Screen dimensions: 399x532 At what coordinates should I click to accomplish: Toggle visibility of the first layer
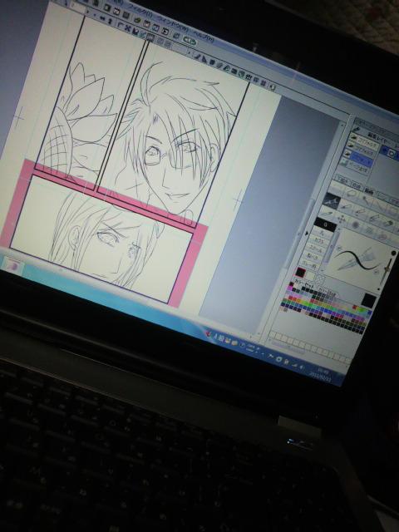click(x=353, y=137)
